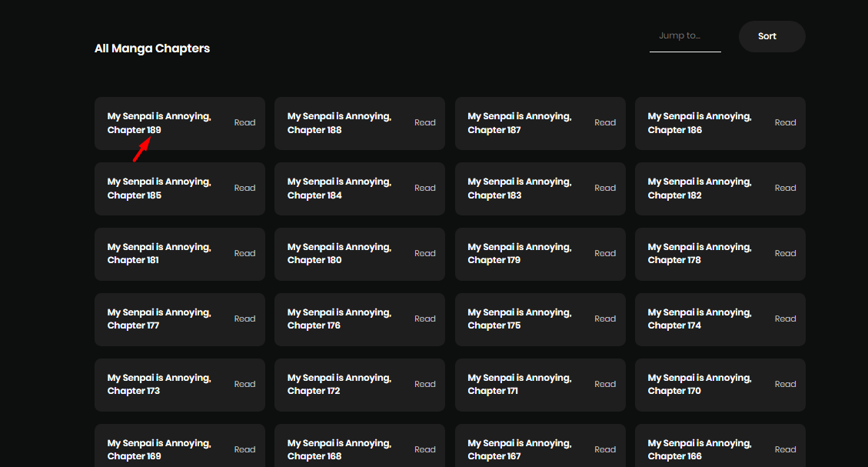The image size is (868, 467).
Task: Open Chapter 181 entry
Action: click(x=159, y=254)
